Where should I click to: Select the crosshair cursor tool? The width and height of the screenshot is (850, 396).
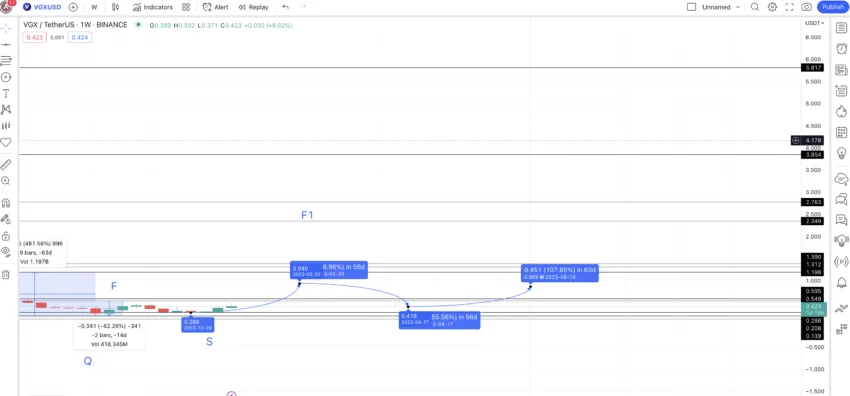(6, 28)
